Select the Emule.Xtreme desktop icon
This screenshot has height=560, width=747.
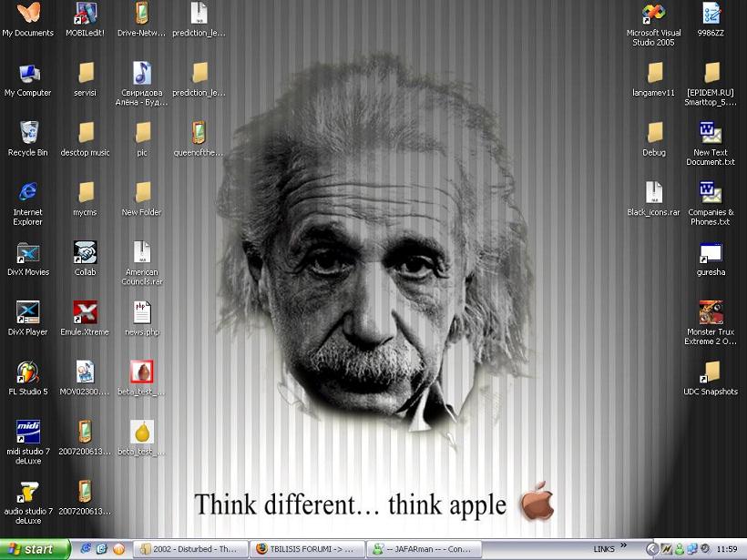point(85,312)
